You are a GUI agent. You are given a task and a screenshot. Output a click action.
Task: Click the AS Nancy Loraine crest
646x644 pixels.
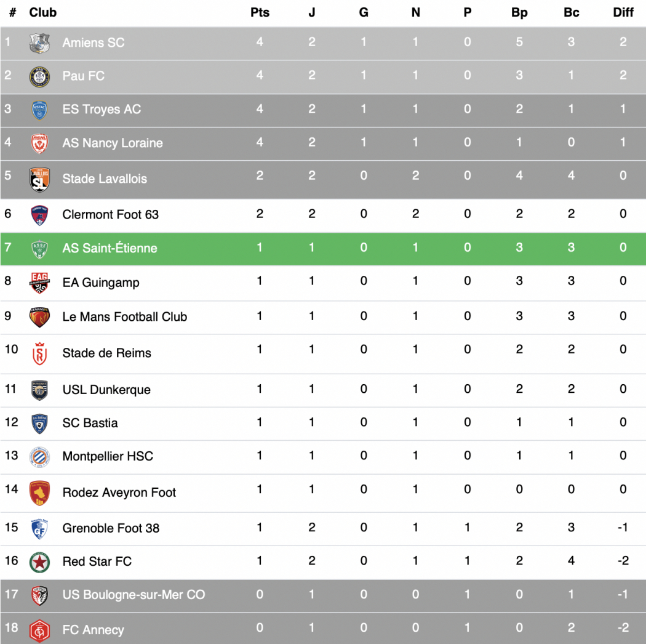(x=39, y=143)
